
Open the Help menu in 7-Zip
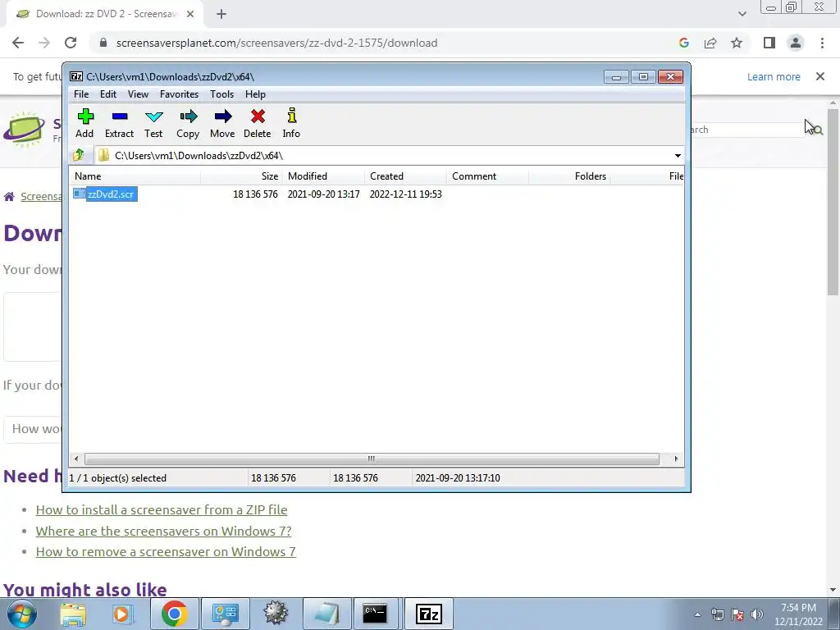(256, 94)
